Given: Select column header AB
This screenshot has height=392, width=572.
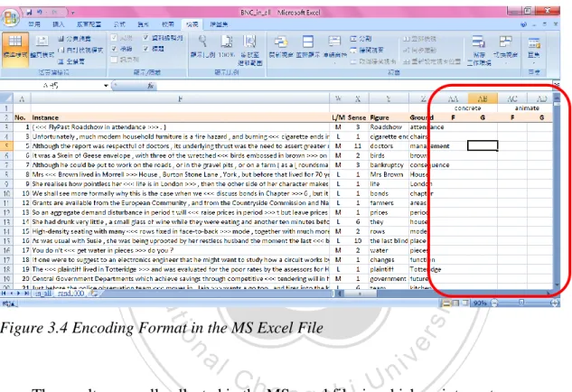Looking at the screenshot, I should pos(483,98).
